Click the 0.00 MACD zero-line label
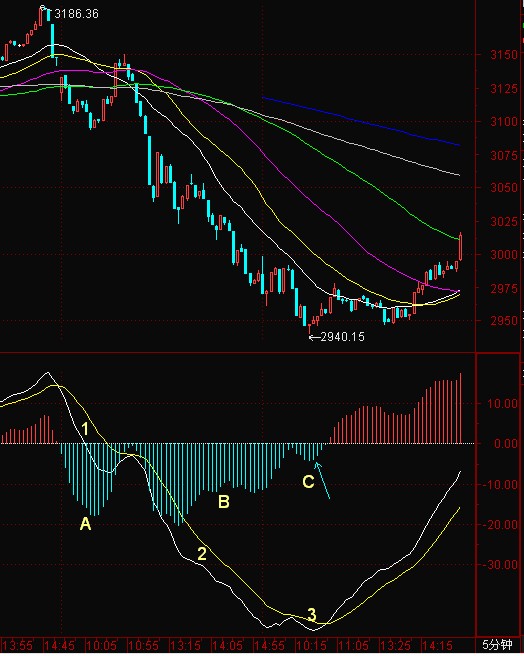 505,443
